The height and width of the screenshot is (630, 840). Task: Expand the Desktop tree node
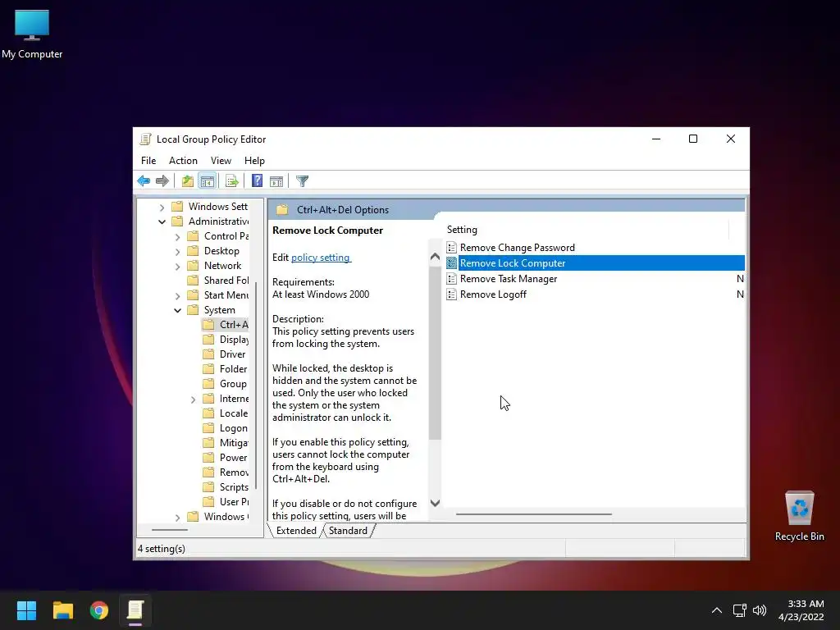[x=178, y=251]
